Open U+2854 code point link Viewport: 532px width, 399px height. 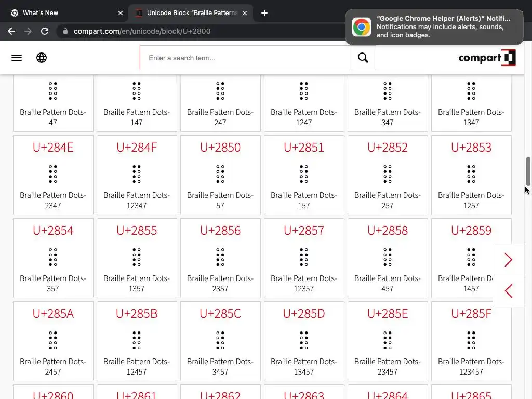[53, 231]
